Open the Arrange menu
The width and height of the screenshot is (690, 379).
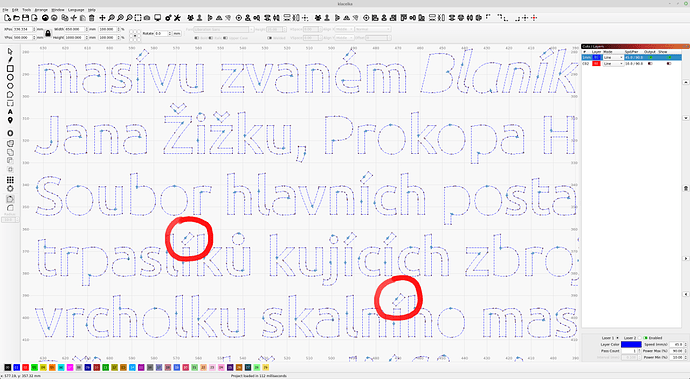tap(41, 10)
